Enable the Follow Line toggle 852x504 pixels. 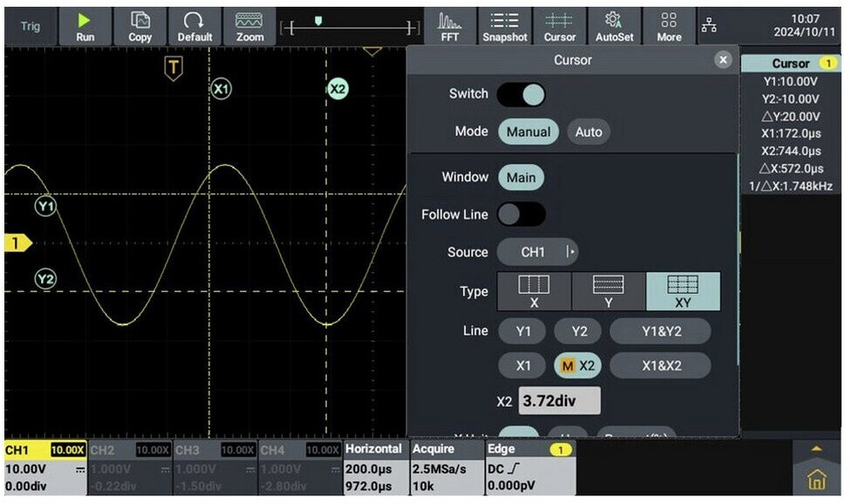pos(521,215)
